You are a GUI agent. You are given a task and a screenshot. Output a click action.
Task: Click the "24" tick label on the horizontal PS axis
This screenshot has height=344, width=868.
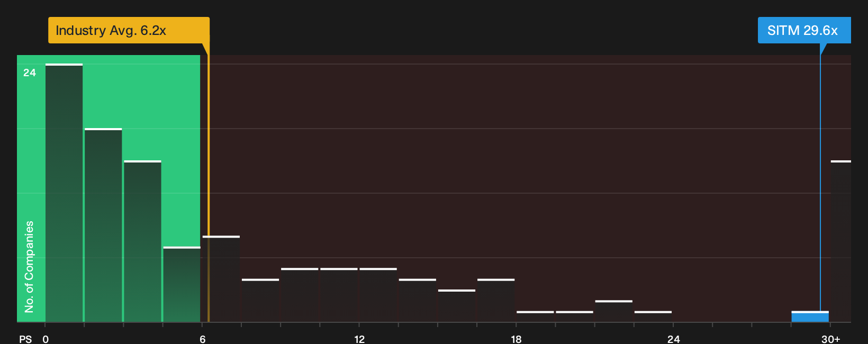pos(673,339)
